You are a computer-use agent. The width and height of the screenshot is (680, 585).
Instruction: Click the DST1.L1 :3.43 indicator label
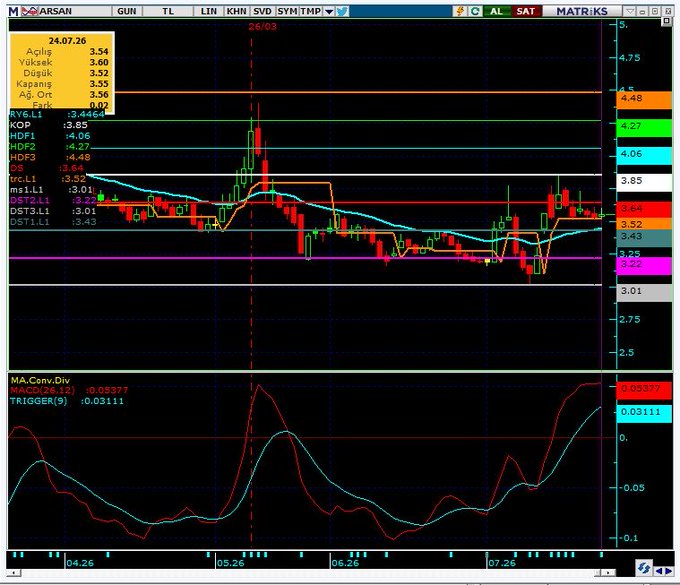tap(53, 222)
